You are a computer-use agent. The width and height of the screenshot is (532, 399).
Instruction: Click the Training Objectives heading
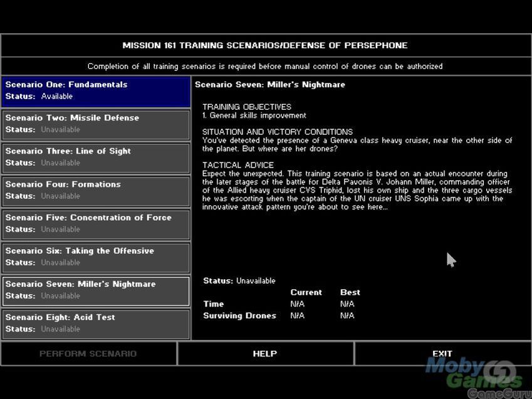click(x=247, y=107)
